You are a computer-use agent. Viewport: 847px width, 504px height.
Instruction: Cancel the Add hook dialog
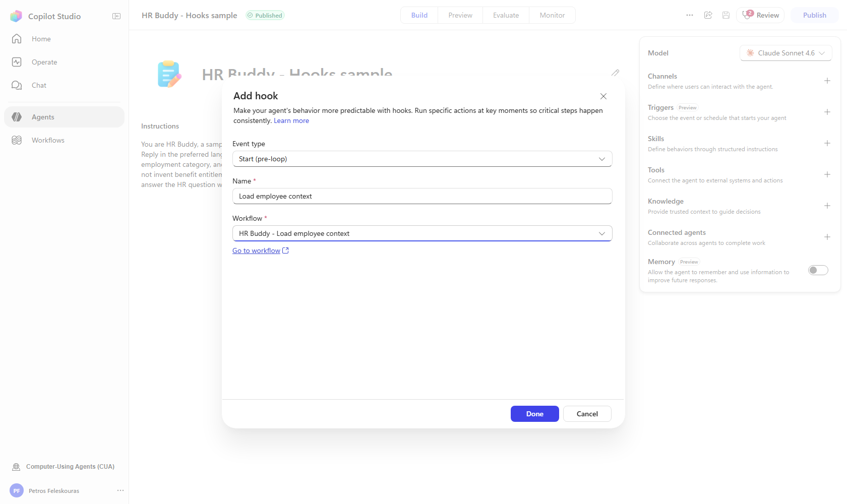(587, 414)
